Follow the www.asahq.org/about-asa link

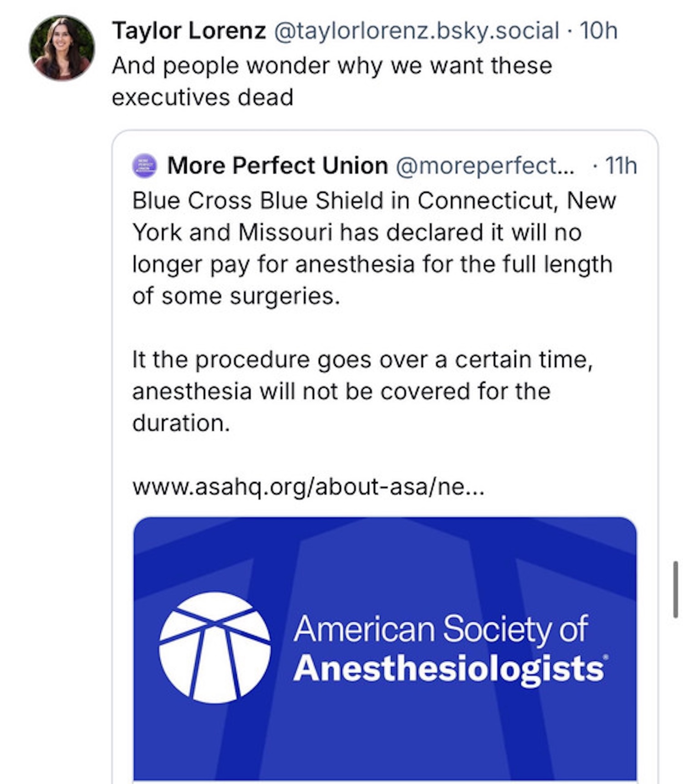[308, 487]
